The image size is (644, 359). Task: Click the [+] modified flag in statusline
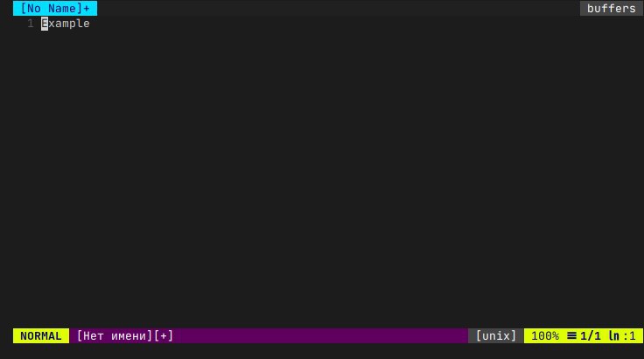[164, 335]
